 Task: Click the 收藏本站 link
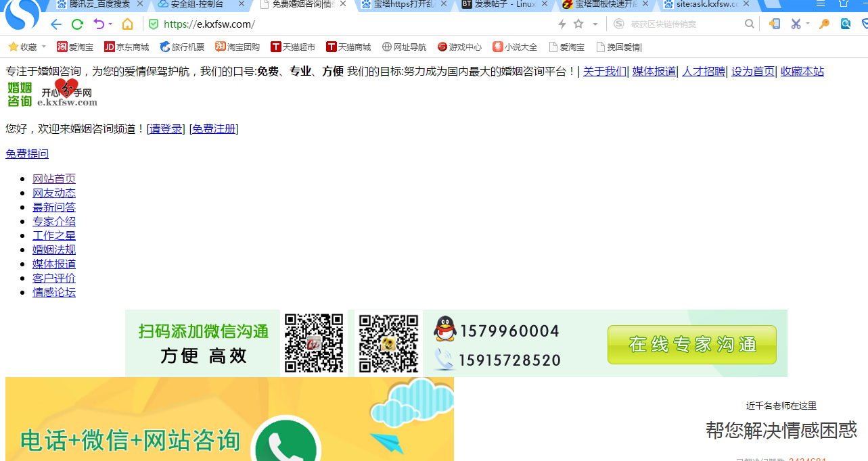click(x=802, y=71)
